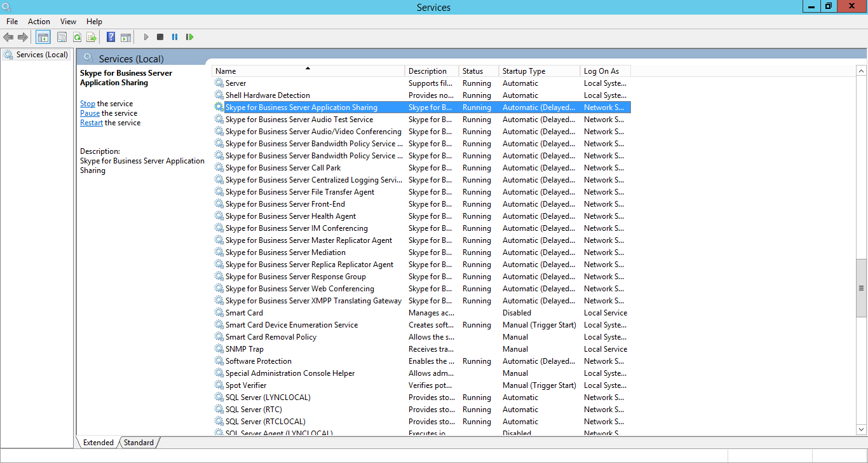Screen dimensions: 868x463
Task: Click the gear icon beside Shell Hardware Detection
Action: [219, 95]
